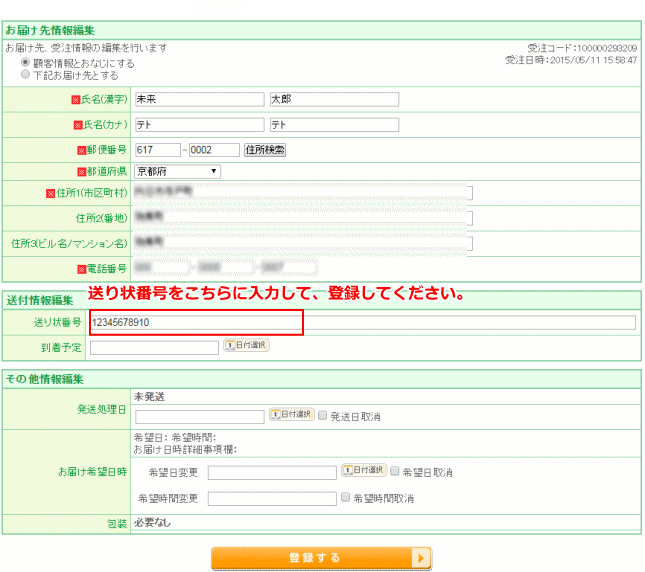Select '顧客情報とおなじにする' radio option
645x572 pixels.
point(26,63)
